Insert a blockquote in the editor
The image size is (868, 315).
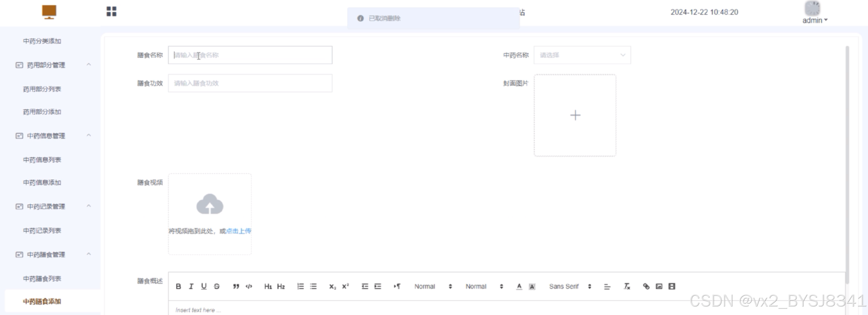(x=236, y=286)
